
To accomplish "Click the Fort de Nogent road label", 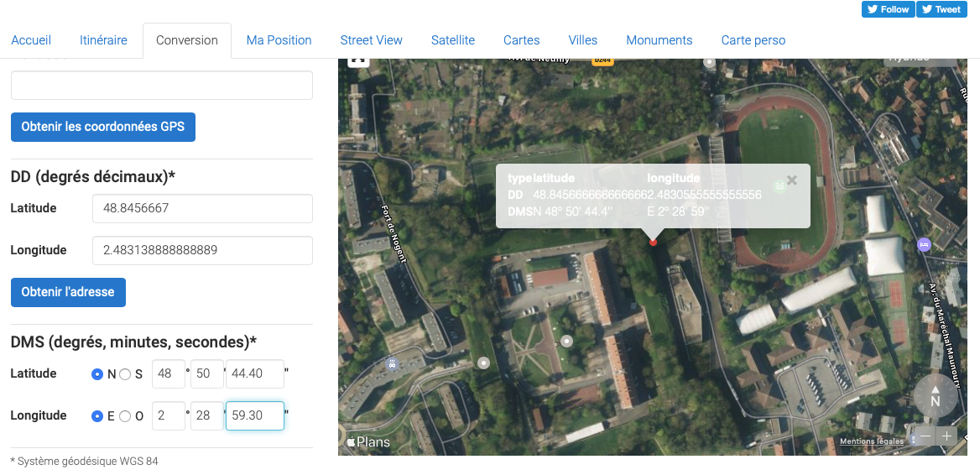I will click(394, 234).
